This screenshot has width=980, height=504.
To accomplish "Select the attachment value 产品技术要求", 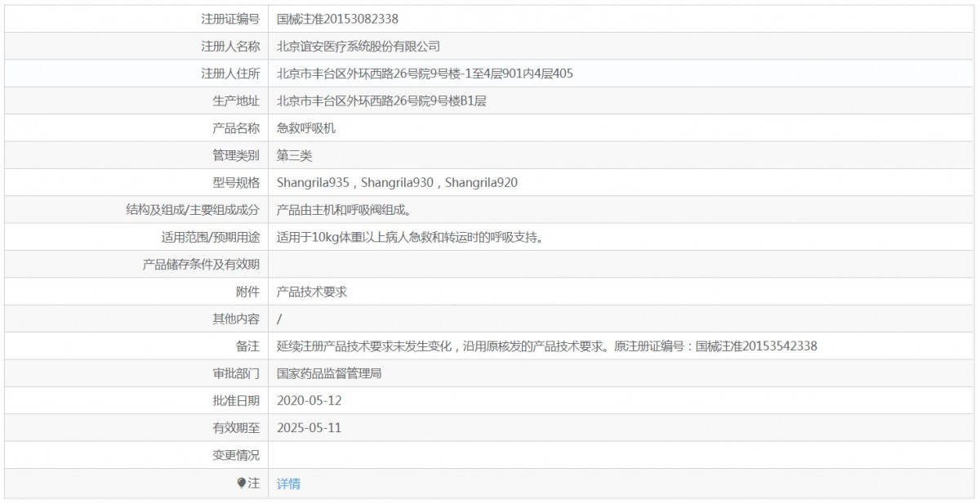I will click(312, 292).
